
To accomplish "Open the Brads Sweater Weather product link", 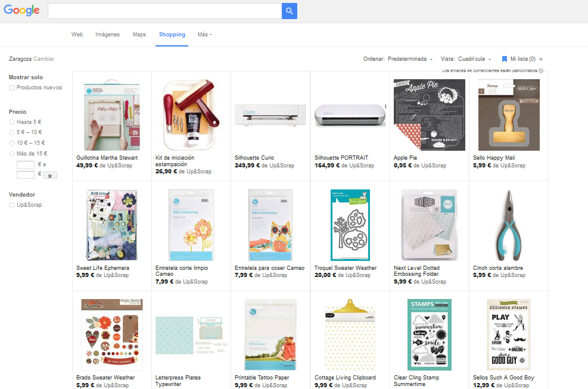I will [105, 378].
